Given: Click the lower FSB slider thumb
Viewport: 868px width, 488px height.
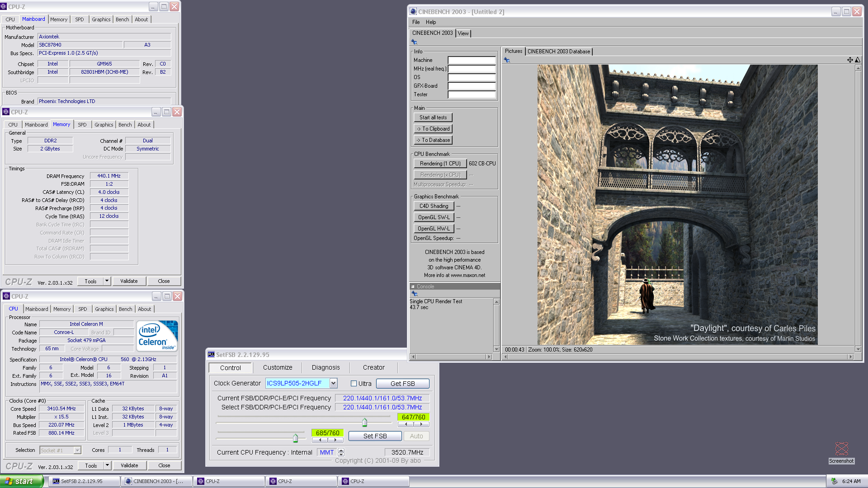Looking at the screenshot, I should [x=295, y=438].
